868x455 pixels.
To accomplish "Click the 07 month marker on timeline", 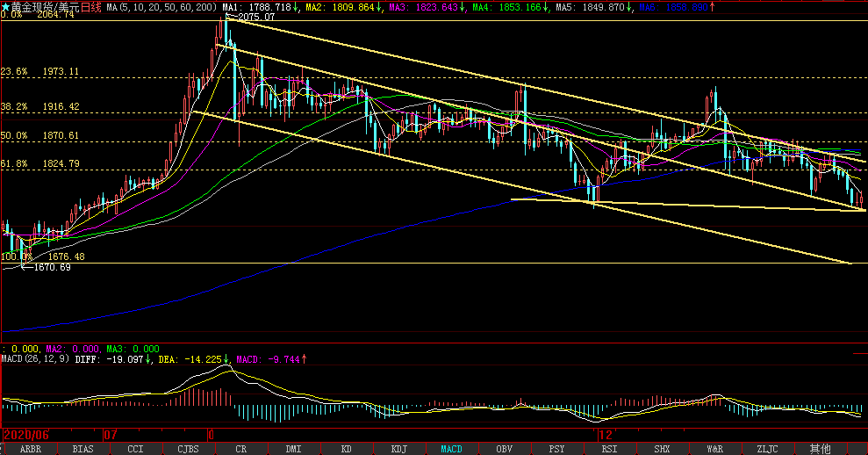I will pyautogui.click(x=111, y=435).
